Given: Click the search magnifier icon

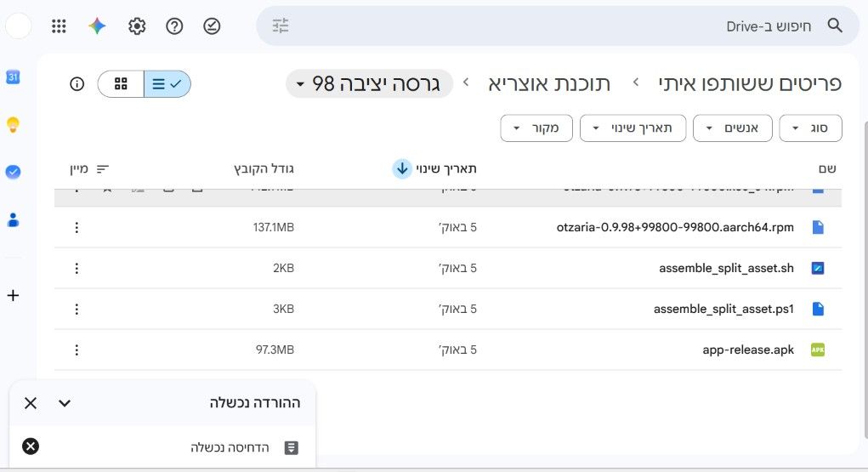Looking at the screenshot, I should pos(835,26).
